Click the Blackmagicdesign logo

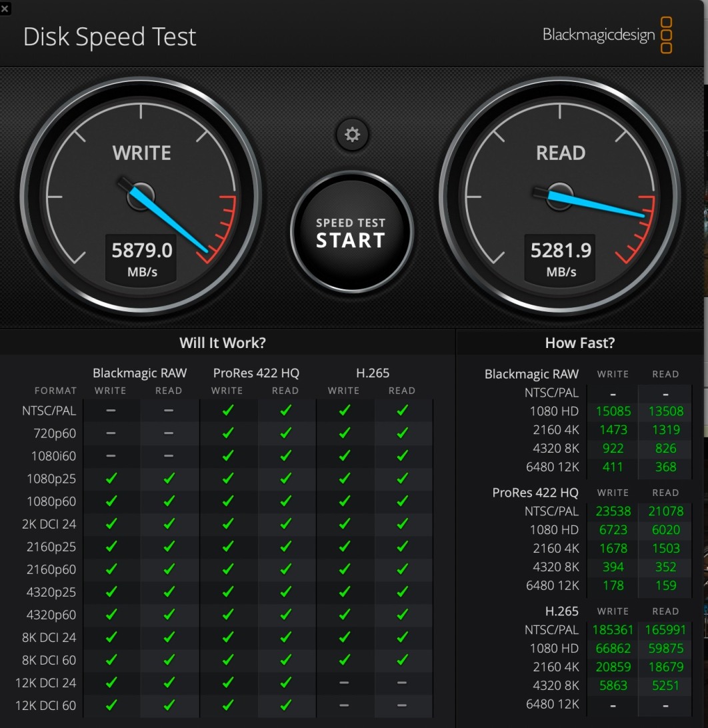point(607,35)
